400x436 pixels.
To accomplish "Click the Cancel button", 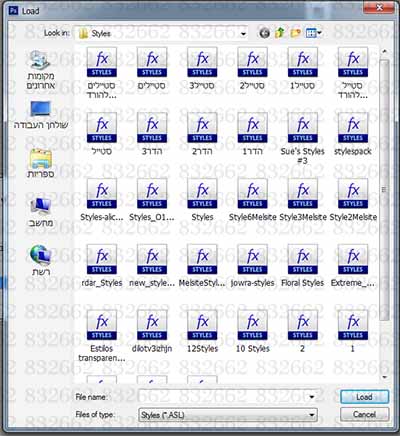I will 364,415.
